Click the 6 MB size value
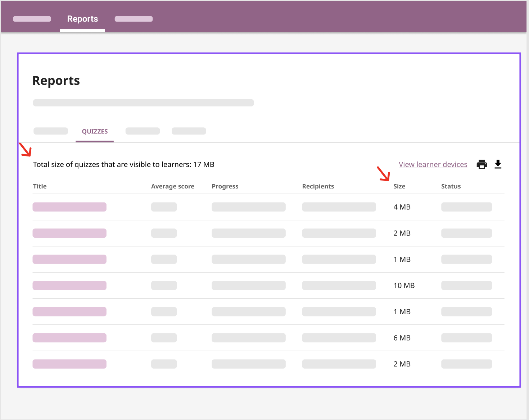 coord(402,338)
